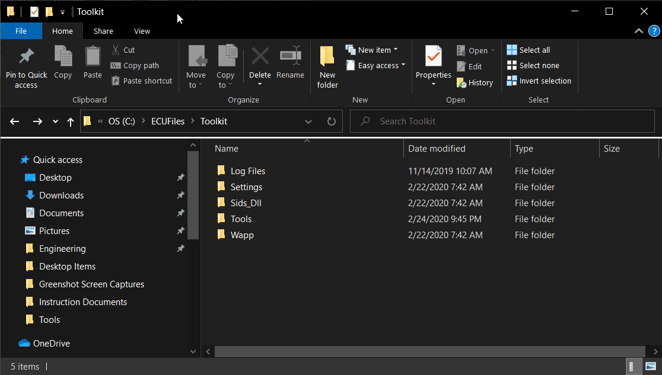
Task: Switch to the Home ribbon tab
Action: 62,31
